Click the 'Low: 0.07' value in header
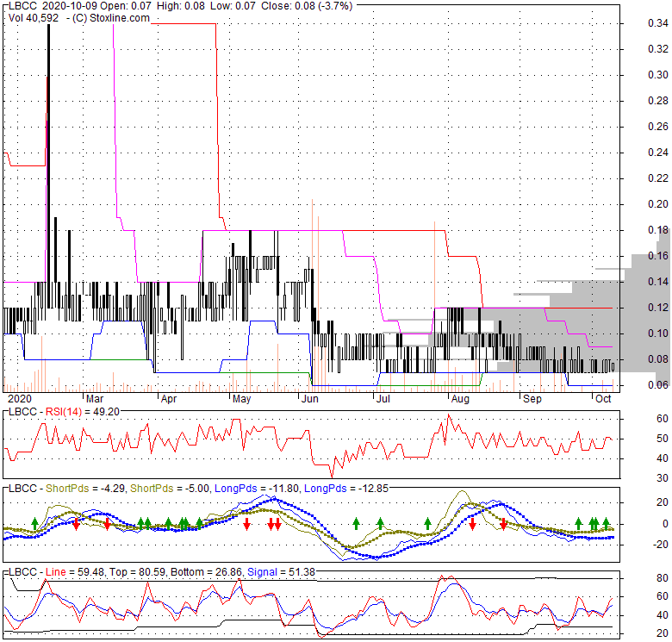This screenshot has height=642, width=672. coord(233,6)
